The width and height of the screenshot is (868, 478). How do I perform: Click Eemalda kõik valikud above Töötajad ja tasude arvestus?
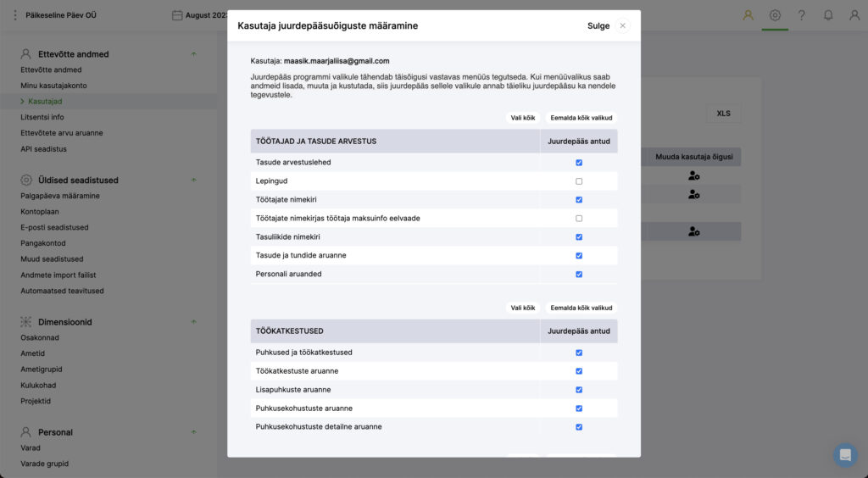pos(581,117)
